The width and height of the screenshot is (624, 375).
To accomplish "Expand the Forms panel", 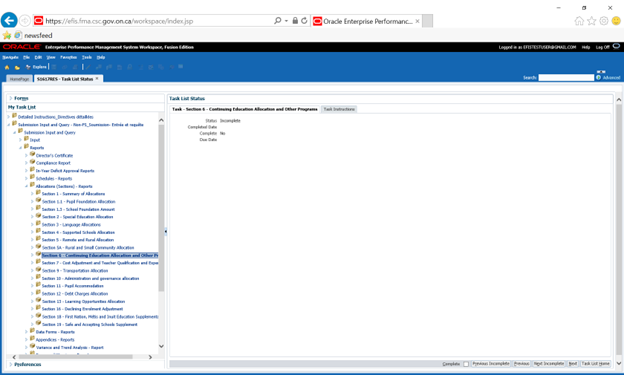I will [x=11, y=98].
